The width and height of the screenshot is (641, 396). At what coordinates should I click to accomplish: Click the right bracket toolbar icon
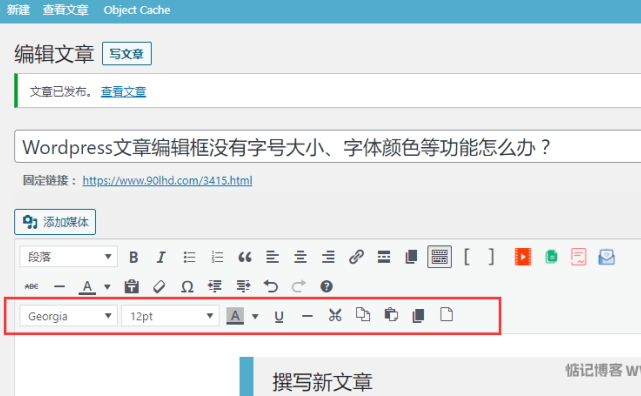[491, 257]
